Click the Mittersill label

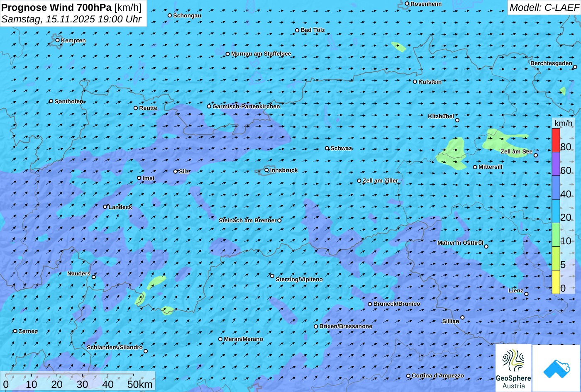tap(491, 167)
